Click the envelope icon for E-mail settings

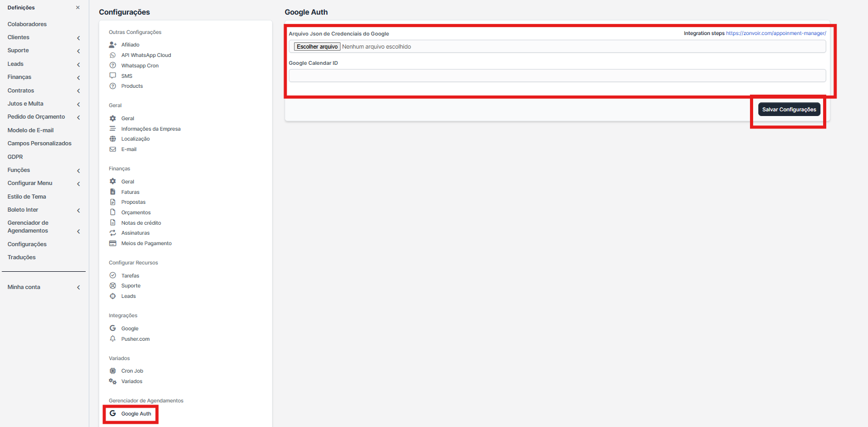tap(112, 149)
